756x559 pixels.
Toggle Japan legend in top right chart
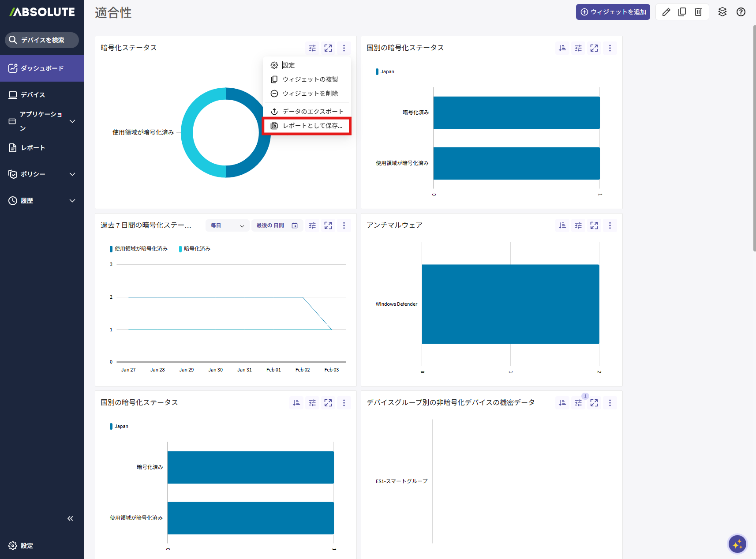[x=387, y=71]
